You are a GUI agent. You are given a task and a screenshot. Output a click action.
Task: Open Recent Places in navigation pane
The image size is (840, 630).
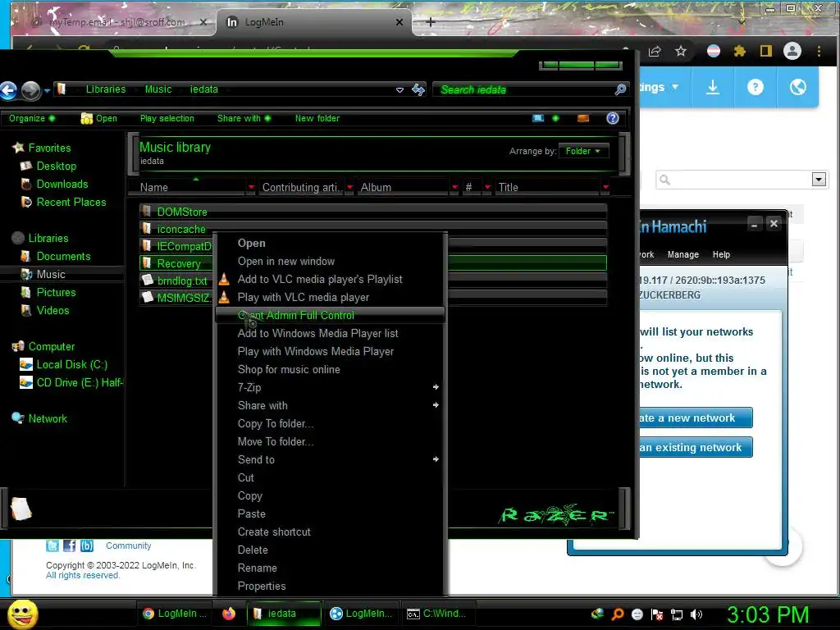click(71, 202)
